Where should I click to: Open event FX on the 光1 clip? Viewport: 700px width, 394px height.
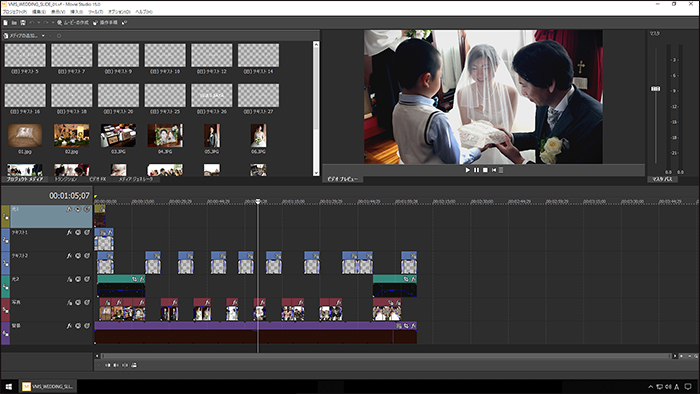pos(102,208)
